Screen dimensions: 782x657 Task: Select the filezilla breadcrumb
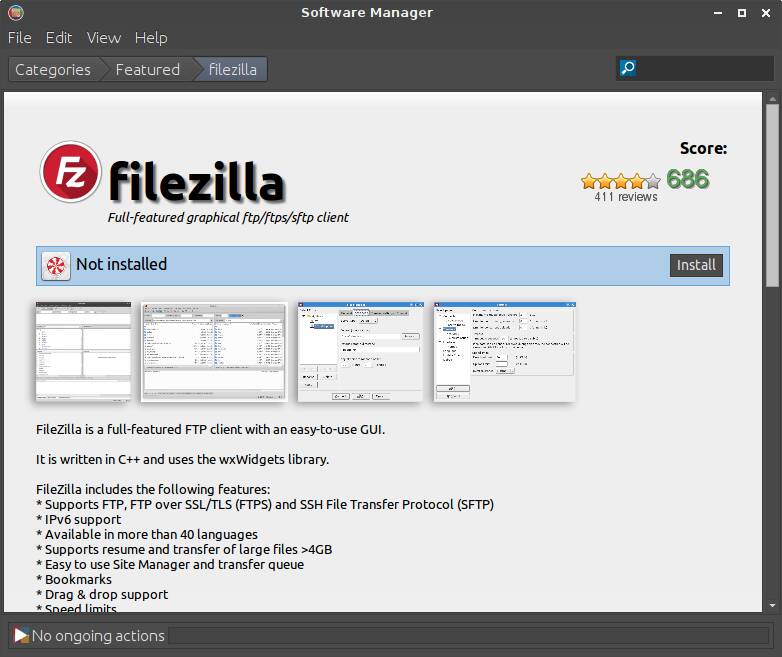[232, 69]
